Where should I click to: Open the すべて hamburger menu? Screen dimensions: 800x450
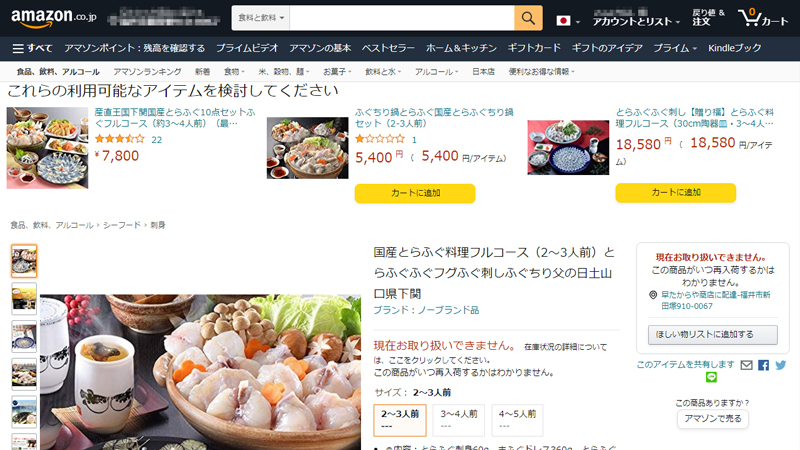[32, 48]
